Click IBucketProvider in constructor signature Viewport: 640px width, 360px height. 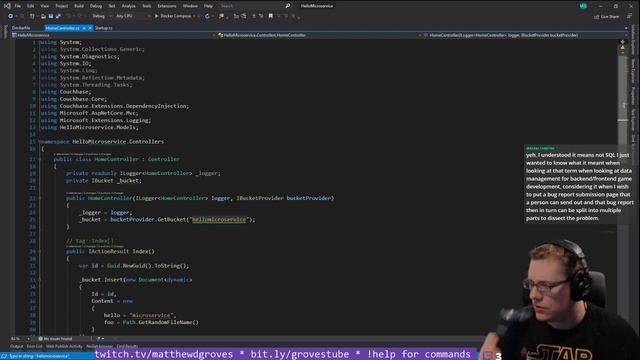[260, 198]
